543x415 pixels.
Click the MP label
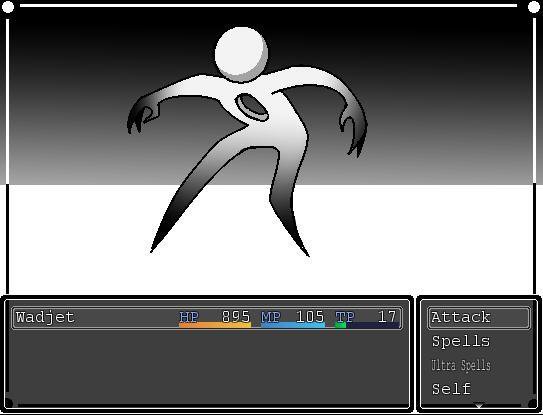(x=270, y=317)
